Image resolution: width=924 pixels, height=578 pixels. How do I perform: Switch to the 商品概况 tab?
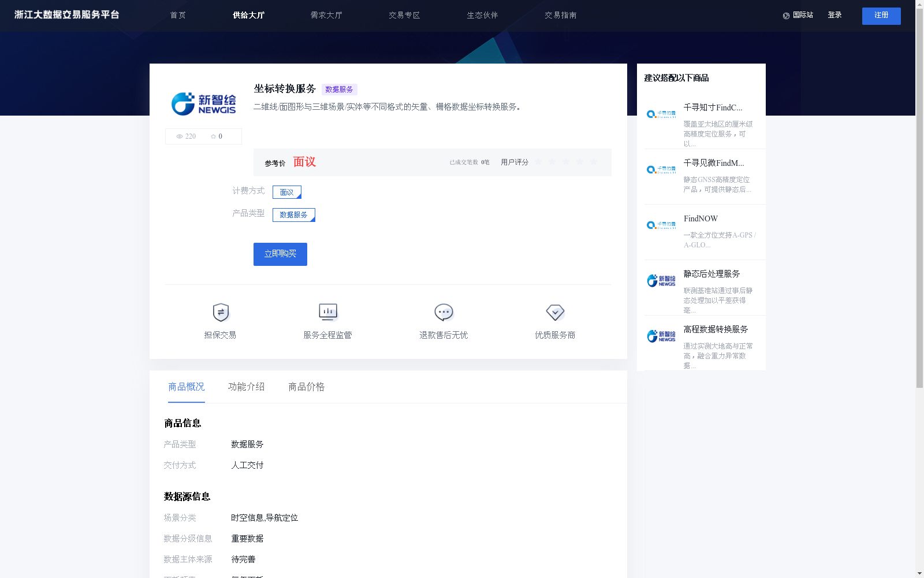[187, 387]
